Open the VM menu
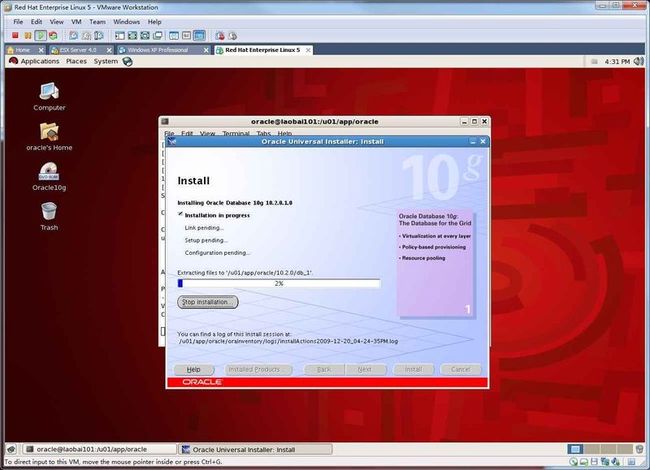Image resolution: width=650 pixels, height=470 pixels. [76, 22]
